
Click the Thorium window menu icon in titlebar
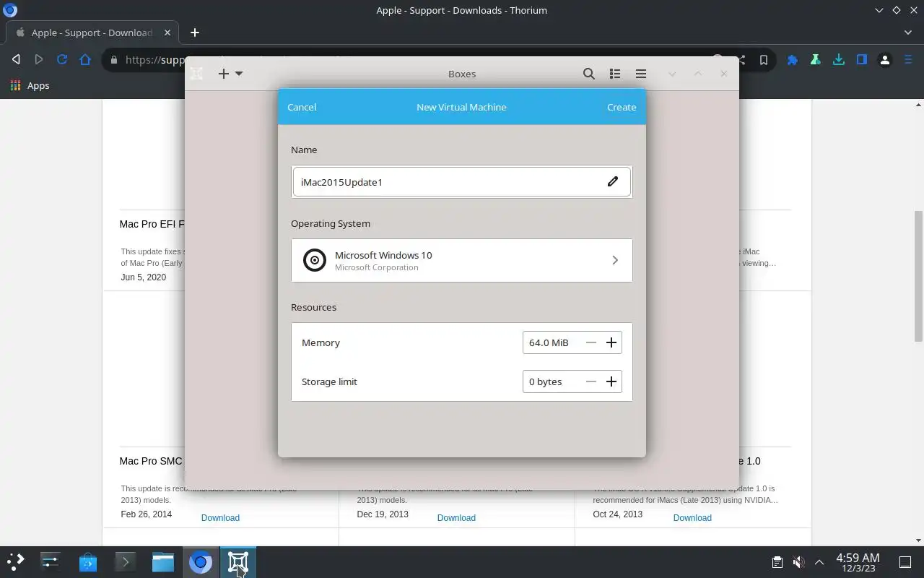click(x=10, y=10)
